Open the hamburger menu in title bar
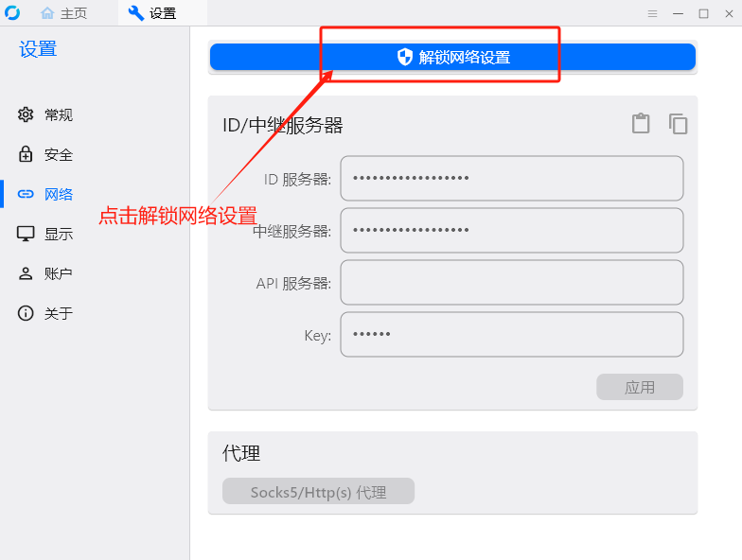This screenshot has width=742, height=560. [653, 13]
